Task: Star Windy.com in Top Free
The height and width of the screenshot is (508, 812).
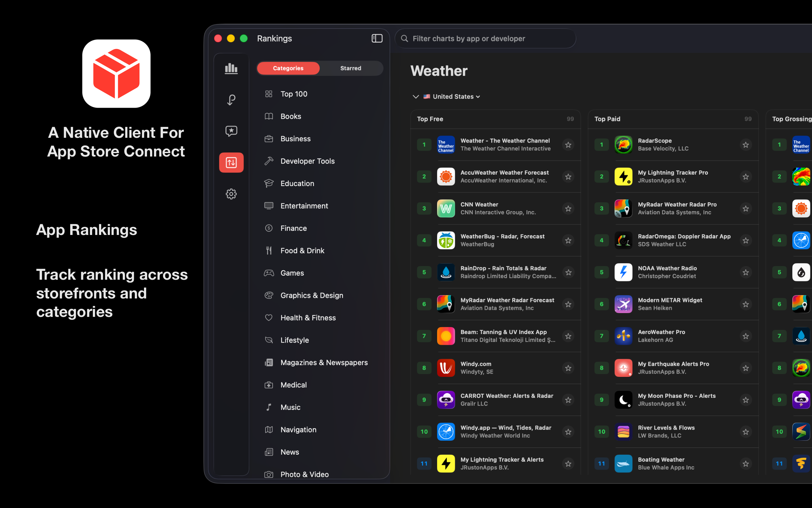Action: 568,368
